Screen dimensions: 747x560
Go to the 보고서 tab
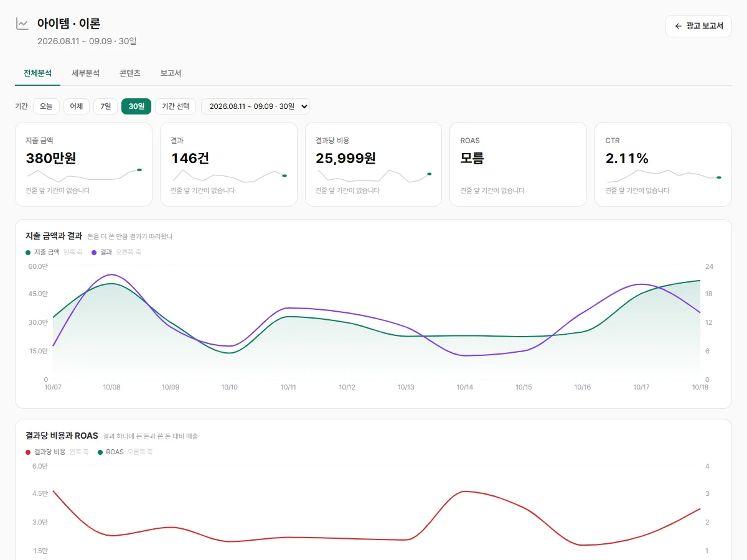171,73
